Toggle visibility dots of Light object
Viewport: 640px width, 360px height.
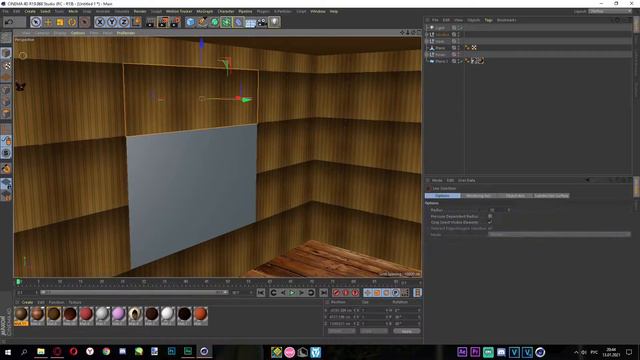458,28
